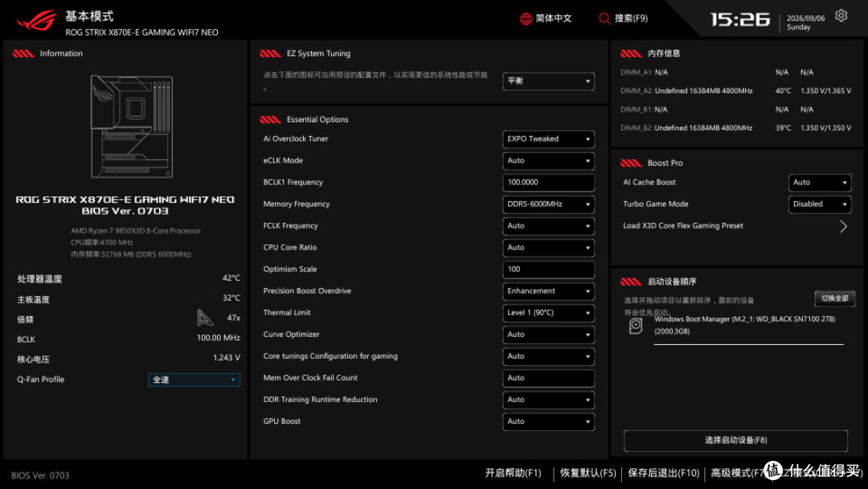Open 搜索(F9) search
This screenshot has width=868, height=489.
631,18
